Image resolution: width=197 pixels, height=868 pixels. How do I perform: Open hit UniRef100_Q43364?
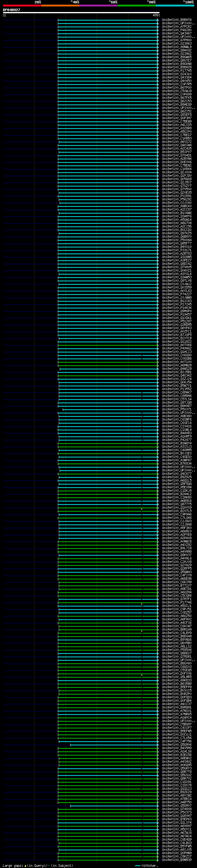pyautogui.click(x=176, y=78)
